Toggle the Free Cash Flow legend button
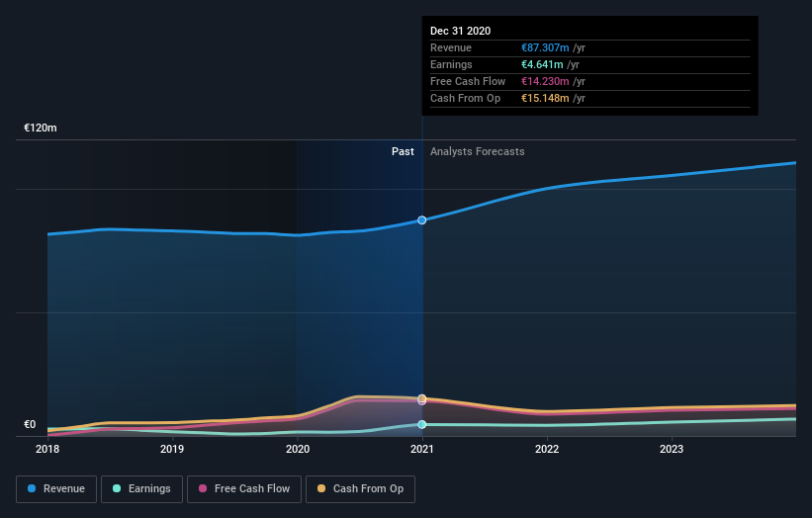The width and height of the screenshot is (812, 518). coord(244,489)
